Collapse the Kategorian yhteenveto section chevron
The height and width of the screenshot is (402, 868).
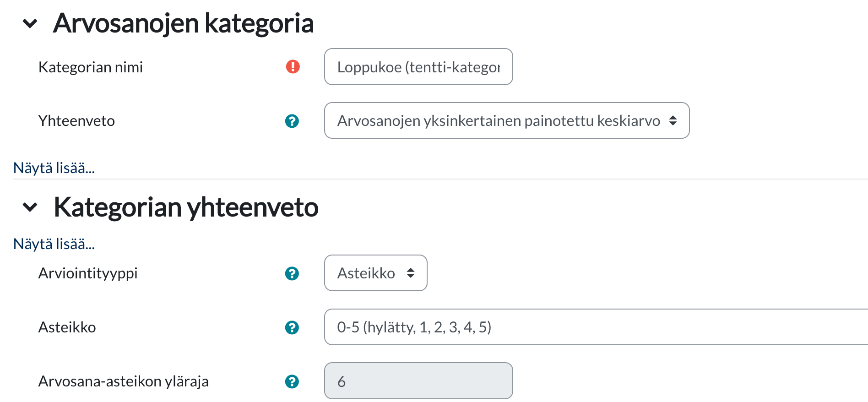click(30, 207)
